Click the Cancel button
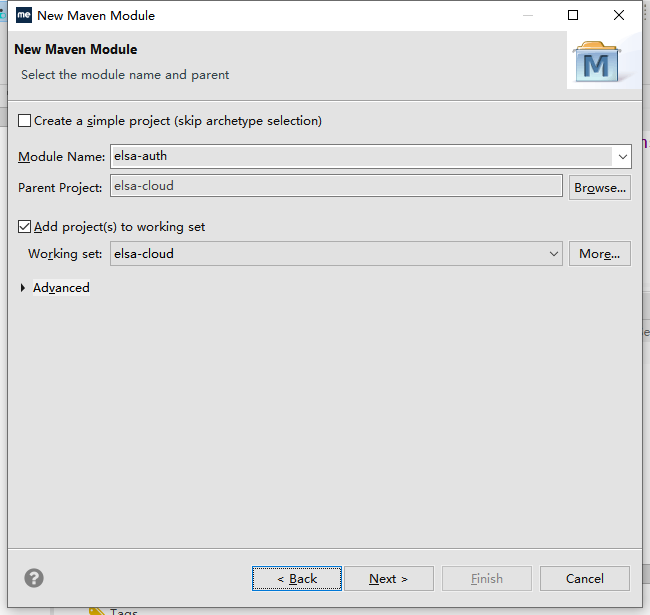Viewport: 650px width, 615px height. tap(585, 579)
